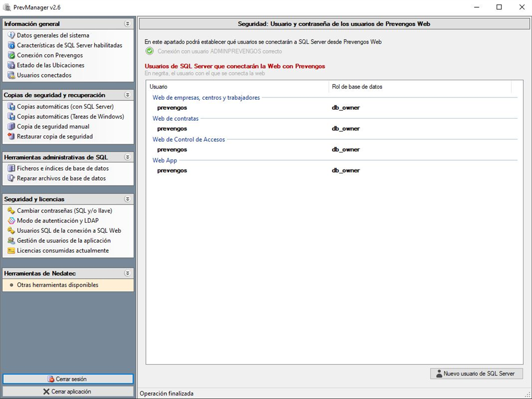This screenshot has width=532, height=399.
Task: Collapse the Seguridad y licencias section
Action: 128,199
